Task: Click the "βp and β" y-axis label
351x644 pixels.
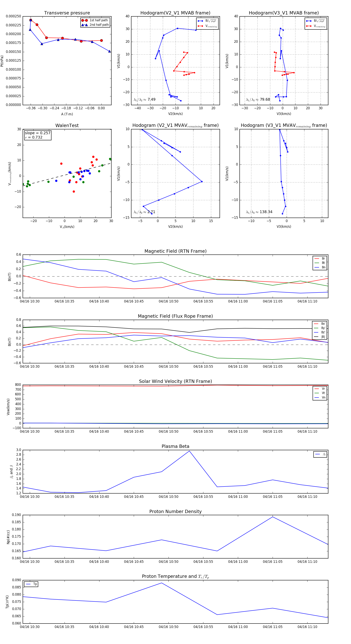Action: 12,472
